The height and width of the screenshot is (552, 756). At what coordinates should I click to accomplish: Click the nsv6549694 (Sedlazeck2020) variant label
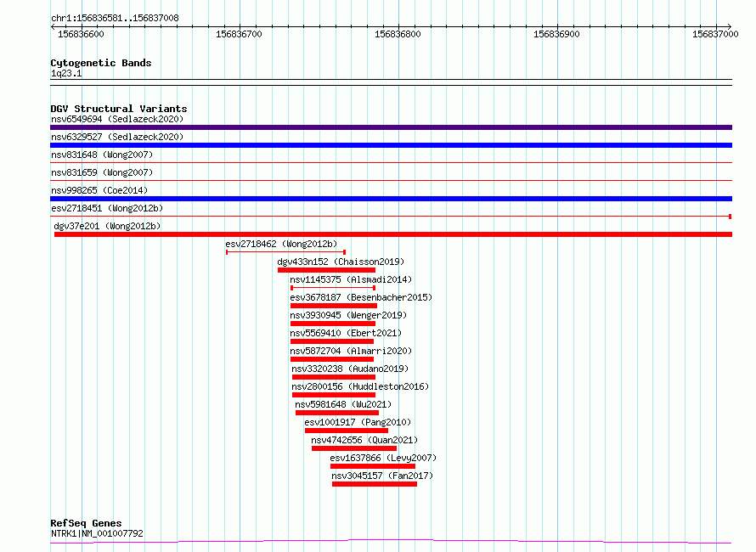tap(117, 119)
